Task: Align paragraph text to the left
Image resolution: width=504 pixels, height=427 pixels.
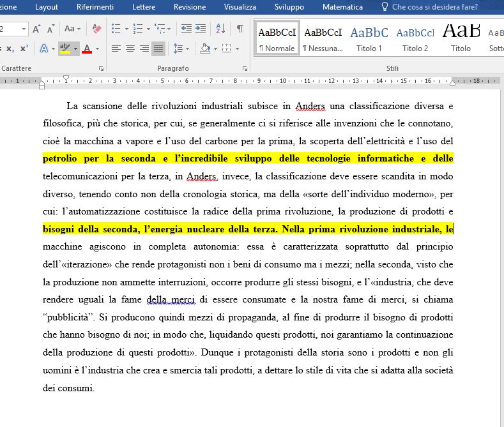Action: (116, 49)
